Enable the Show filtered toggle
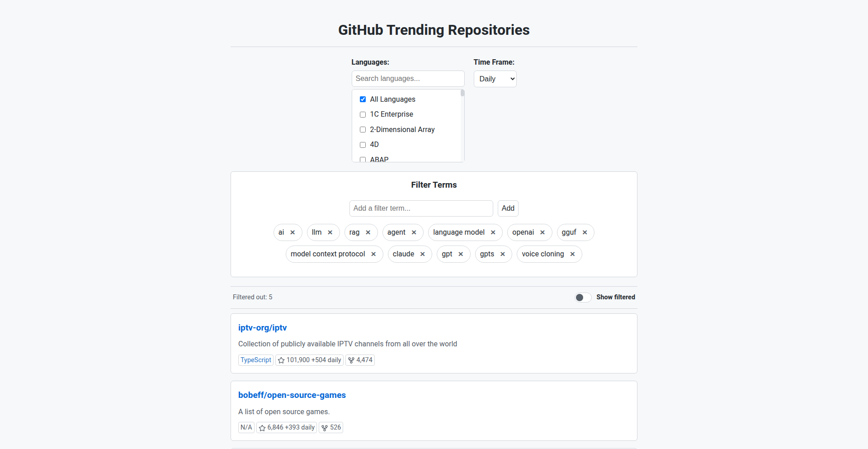Screen dimensions: 868x449 pos(583,297)
